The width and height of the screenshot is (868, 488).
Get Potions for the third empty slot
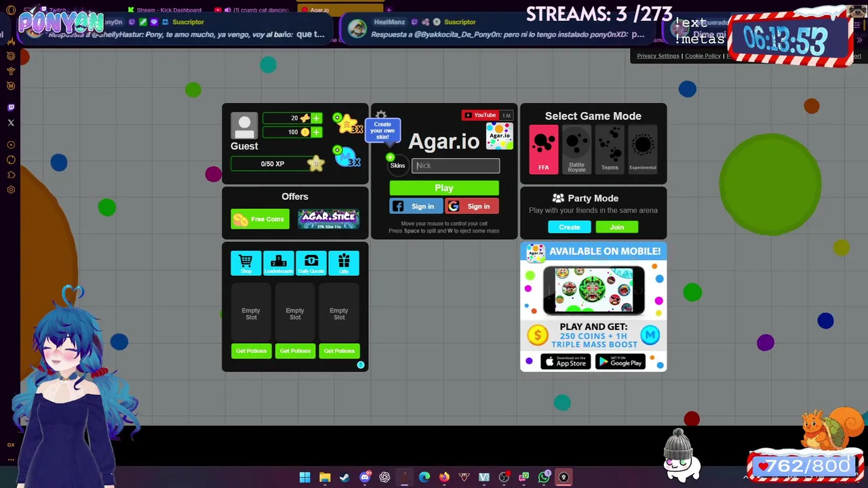pos(339,351)
